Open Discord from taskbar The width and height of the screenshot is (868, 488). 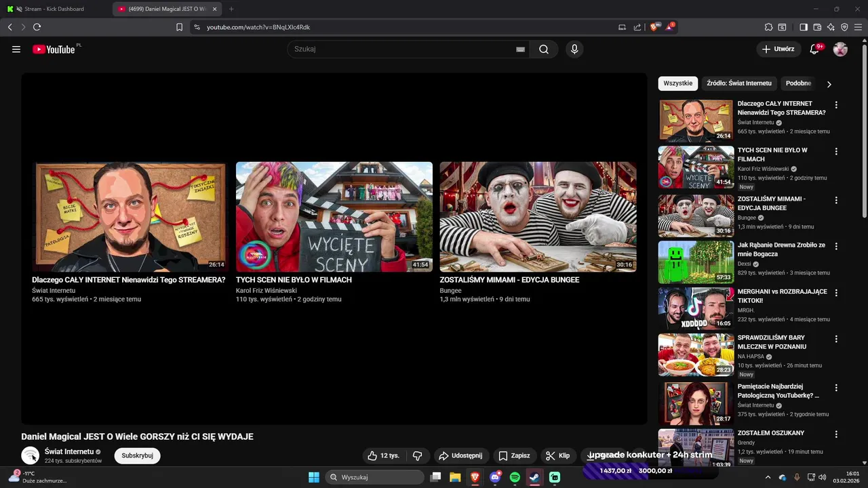pyautogui.click(x=495, y=477)
